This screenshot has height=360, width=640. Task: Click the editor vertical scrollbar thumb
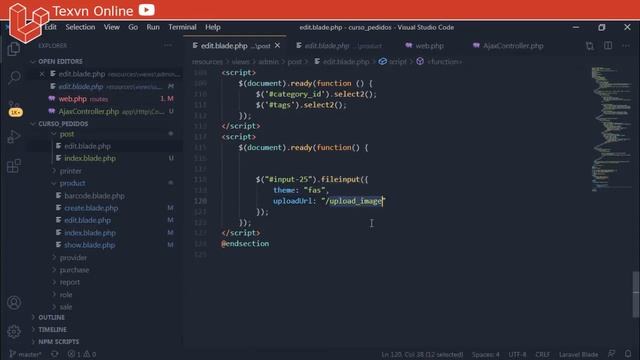click(x=636, y=294)
